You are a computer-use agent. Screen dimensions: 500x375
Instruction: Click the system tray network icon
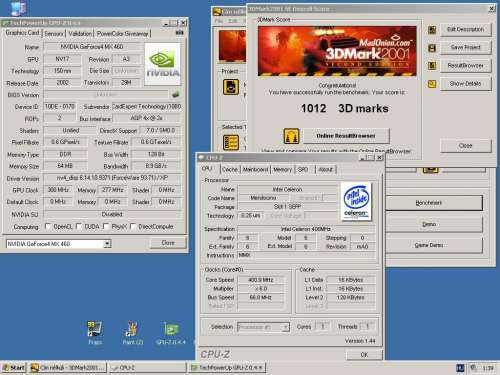473,368
